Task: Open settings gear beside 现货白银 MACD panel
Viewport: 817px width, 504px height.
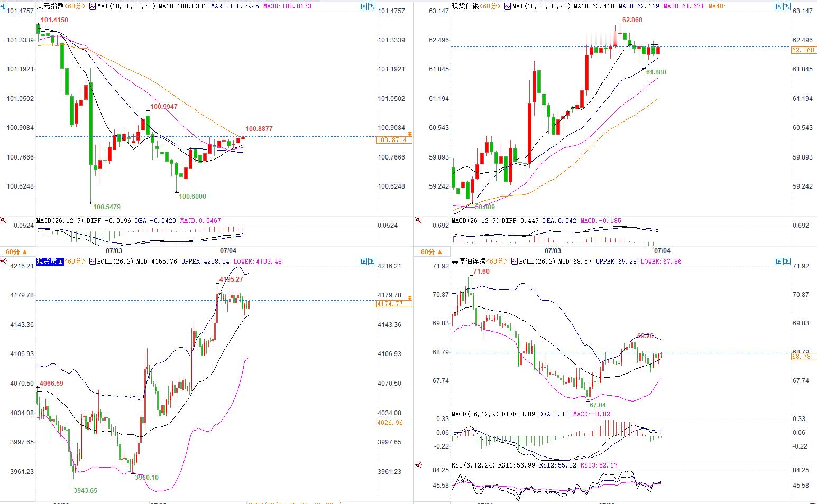Action: point(418,220)
